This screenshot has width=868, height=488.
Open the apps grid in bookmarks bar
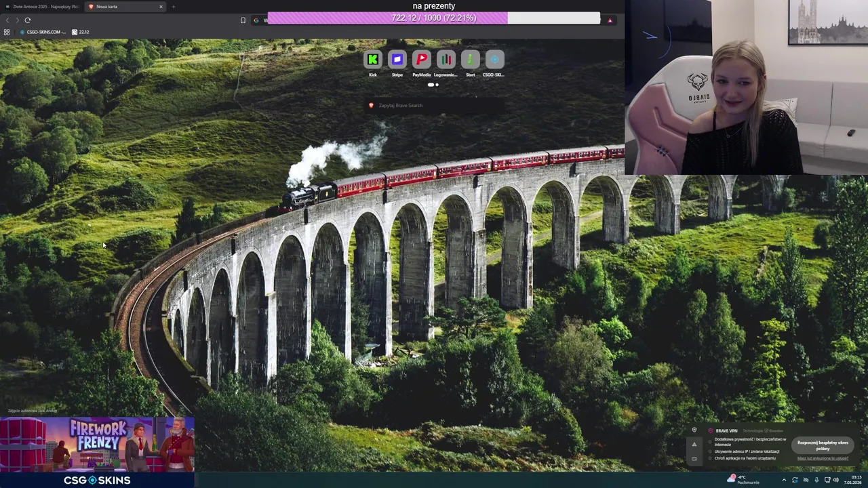tap(7, 32)
